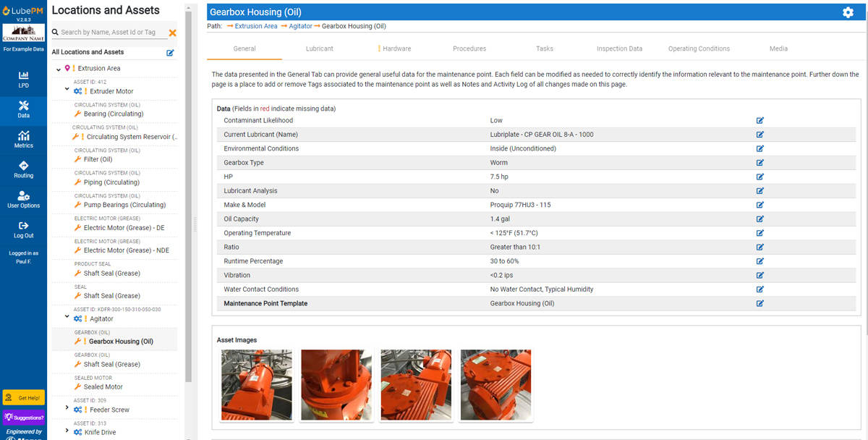868x440 pixels.
Task: Expand the Knife Drive asset
Action: click(67, 431)
